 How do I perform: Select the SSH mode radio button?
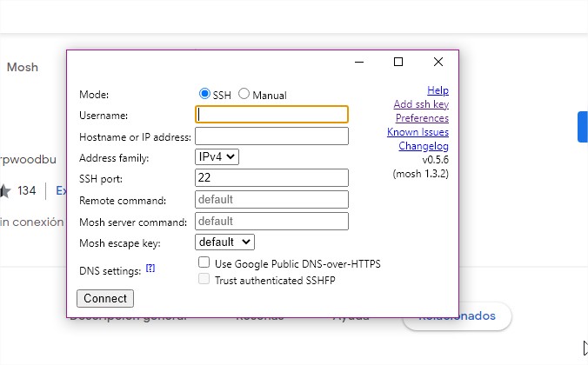pos(204,94)
